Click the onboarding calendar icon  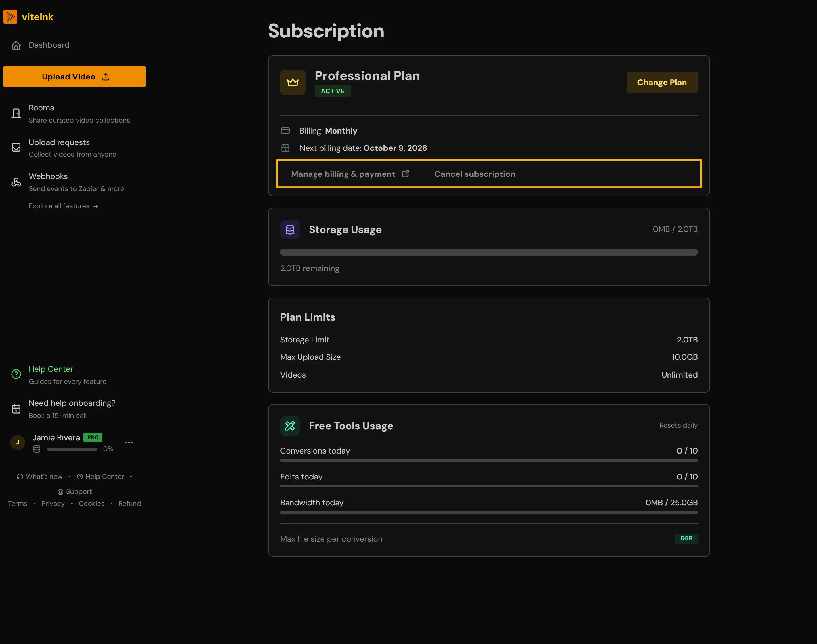click(16, 409)
